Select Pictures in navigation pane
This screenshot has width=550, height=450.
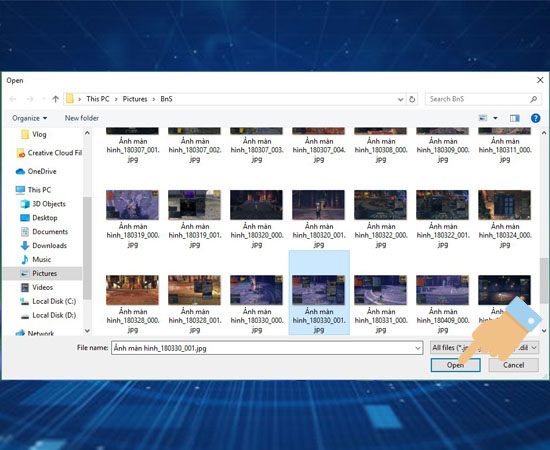pos(42,274)
